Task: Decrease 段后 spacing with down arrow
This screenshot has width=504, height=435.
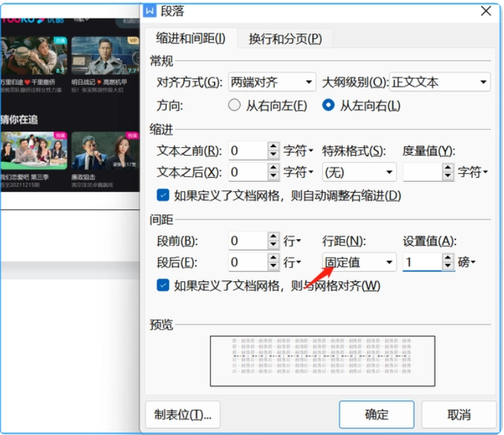Action: pos(274,266)
